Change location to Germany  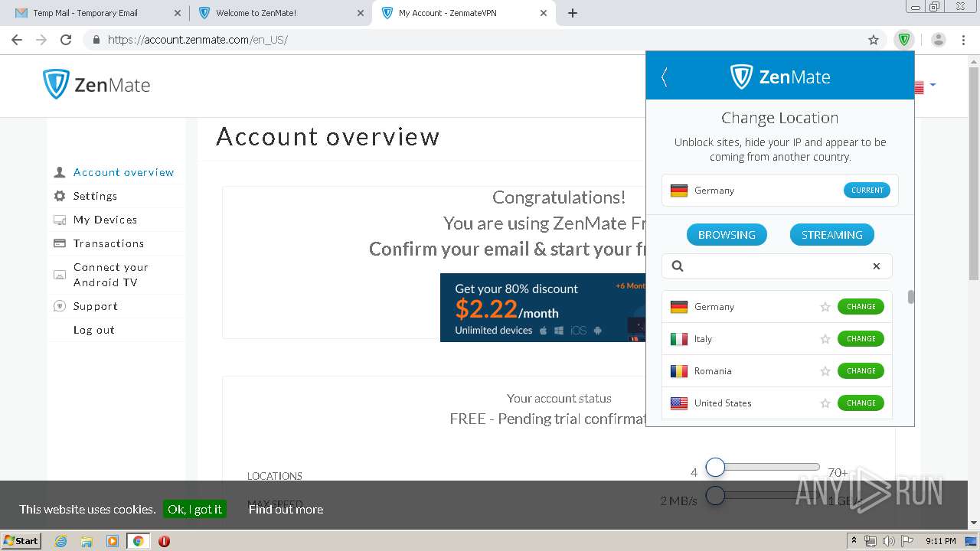tap(861, 307)
